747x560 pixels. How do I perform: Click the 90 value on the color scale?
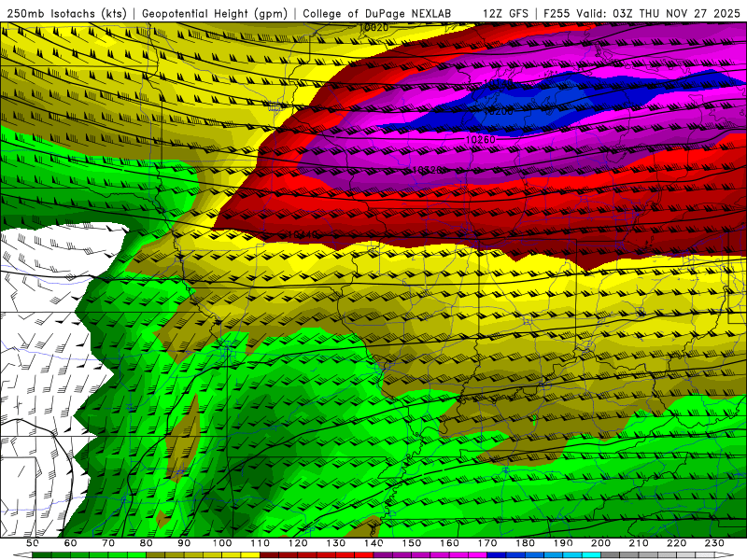(x=184, y=543)
